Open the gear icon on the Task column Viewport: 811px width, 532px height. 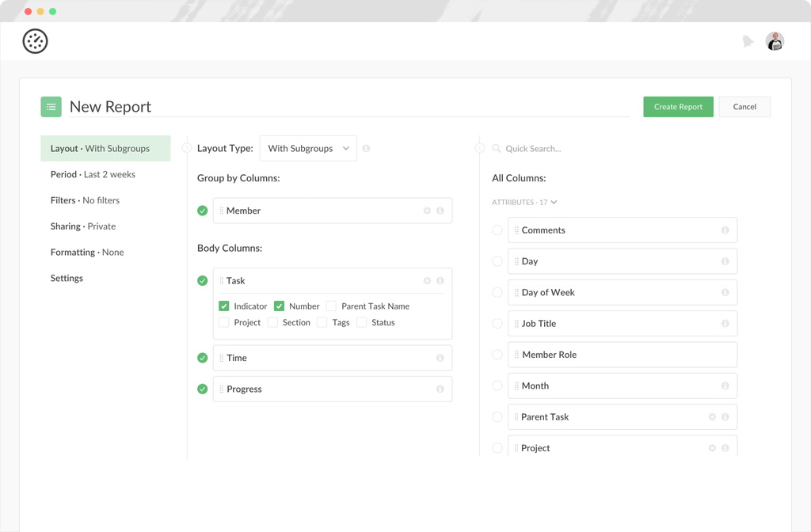(427, 280)
